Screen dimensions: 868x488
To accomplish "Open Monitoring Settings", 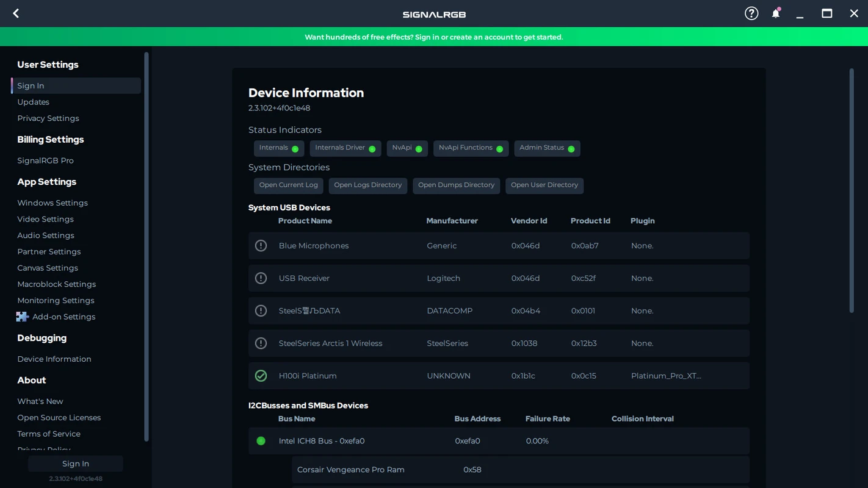I will coord(56,301).
